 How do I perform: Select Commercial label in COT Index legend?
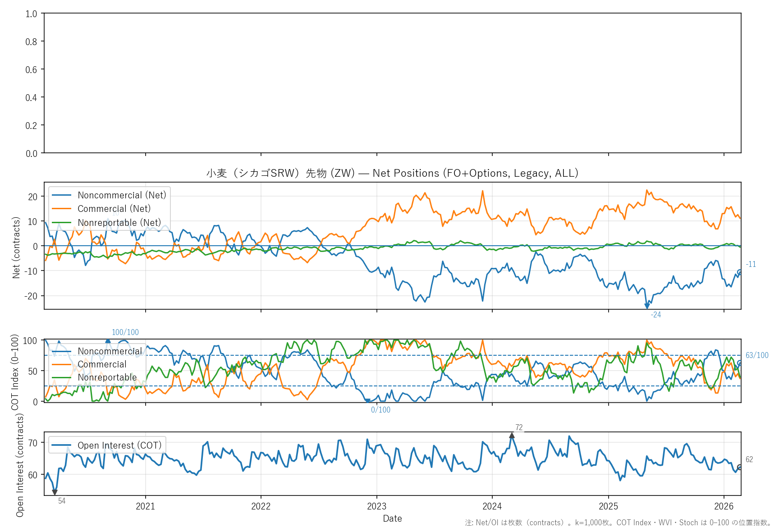pyautogui.click(x=102, y=364)
